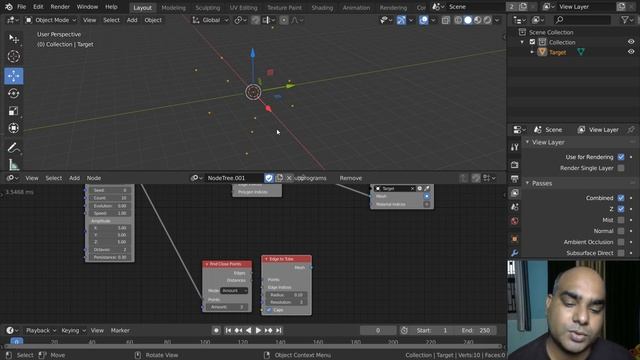Screen dimensions: 640x360
Task: Switch to rendered viewport shading
Action: point(487,20)
